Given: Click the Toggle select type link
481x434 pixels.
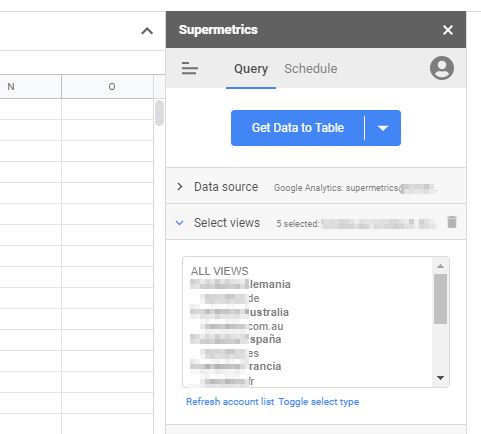Looking at the screenshot, I should [319, 402].
